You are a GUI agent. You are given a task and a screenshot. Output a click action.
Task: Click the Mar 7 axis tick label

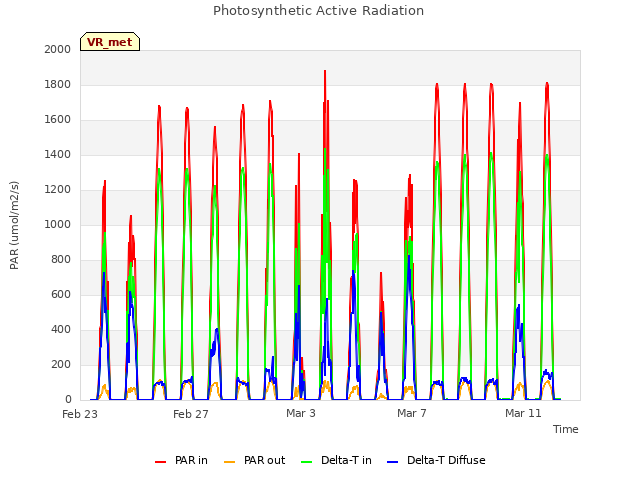point(412,413)
